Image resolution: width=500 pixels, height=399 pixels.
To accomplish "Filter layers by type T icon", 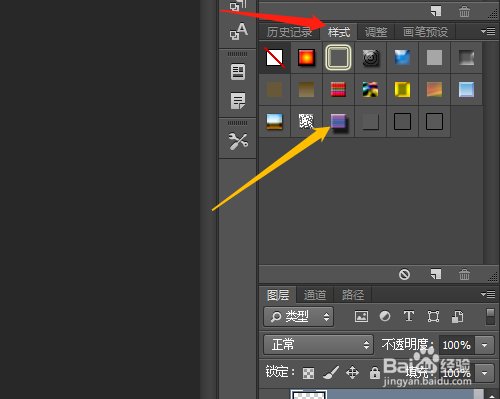I will (x=409, y=316).
